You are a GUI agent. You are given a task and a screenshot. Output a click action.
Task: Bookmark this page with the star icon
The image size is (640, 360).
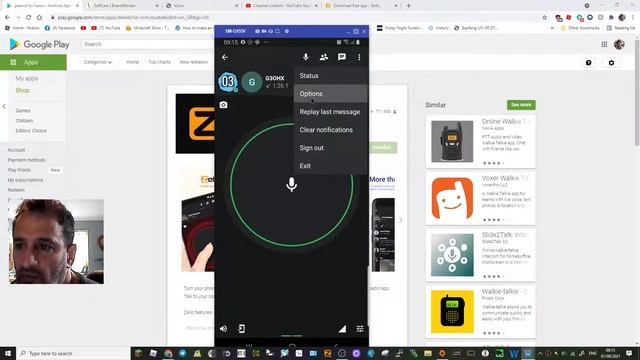click(x=544, y=18)
